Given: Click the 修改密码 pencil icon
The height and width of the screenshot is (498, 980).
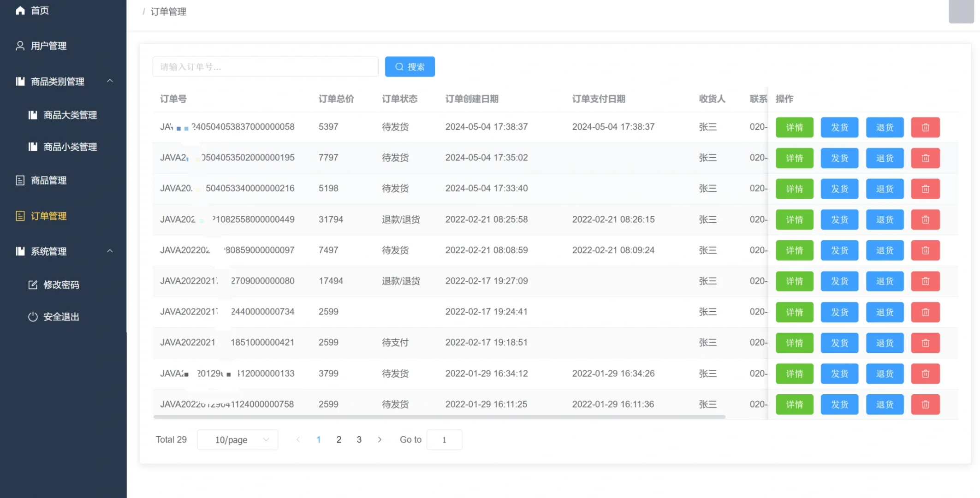Looking at the screenshot, I should [32, 285].
